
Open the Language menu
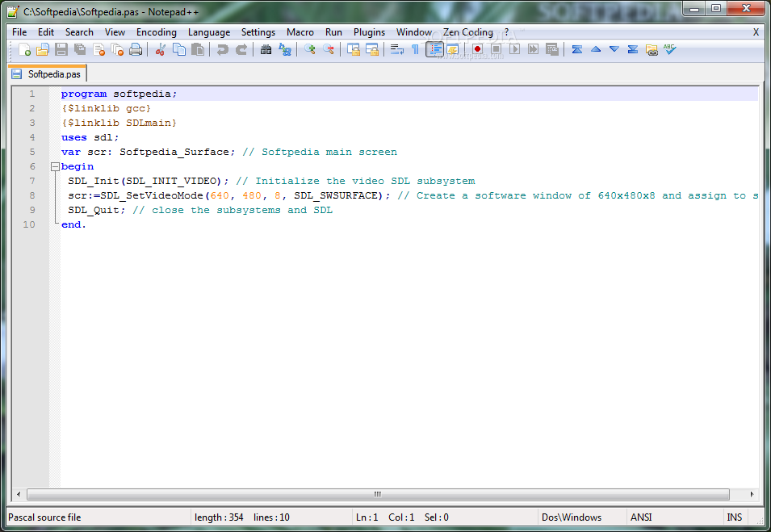[x=209, y=32]
